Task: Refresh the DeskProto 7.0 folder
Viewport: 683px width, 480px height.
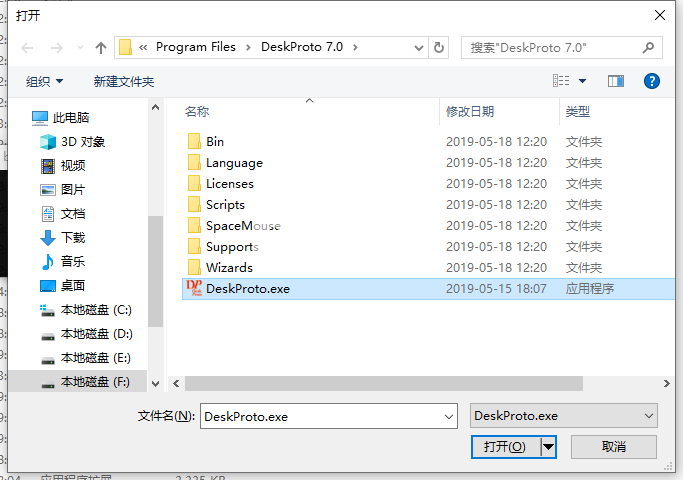Action: tap(439, 47)
